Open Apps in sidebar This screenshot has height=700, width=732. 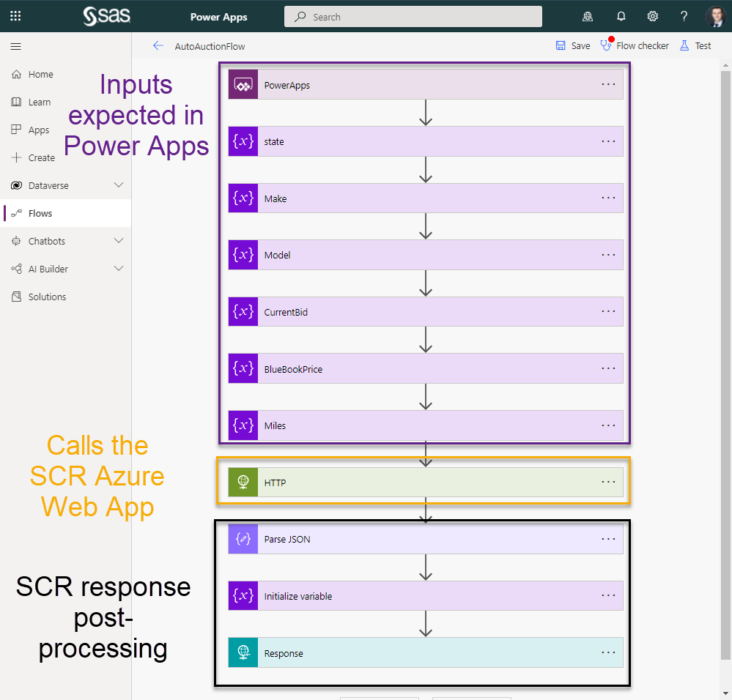tap(66, 130)
